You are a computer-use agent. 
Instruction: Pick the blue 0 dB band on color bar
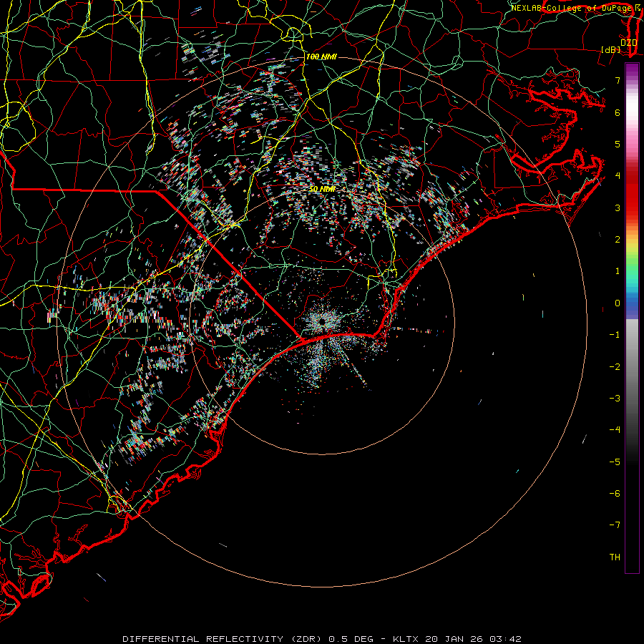point(632,303)
